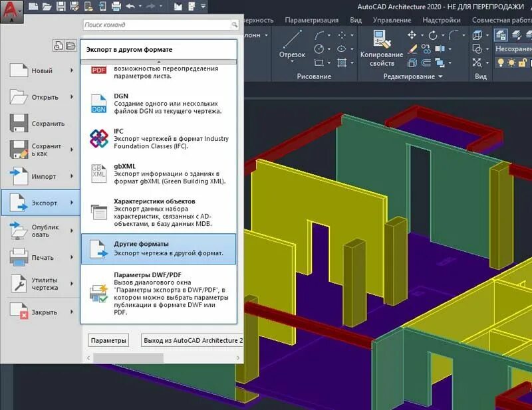Select the Fillet tool icon
The image size is (532, 410).
click(454, 35)
